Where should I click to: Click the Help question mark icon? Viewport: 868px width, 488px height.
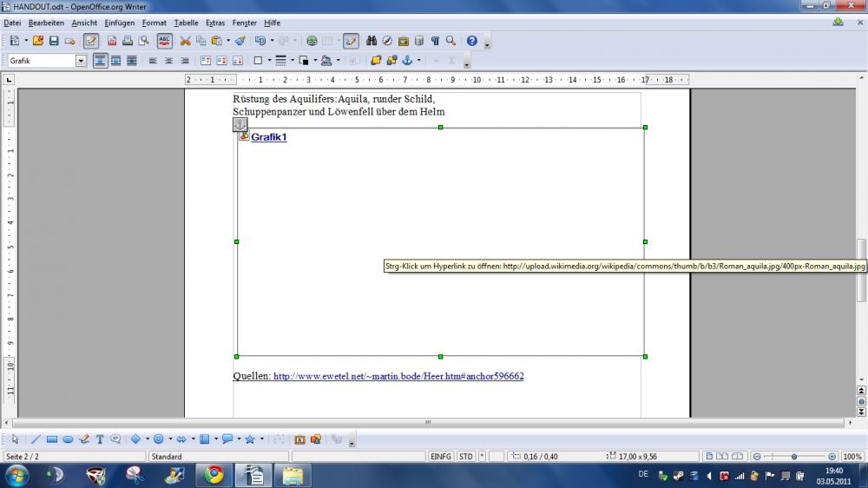tap(472, 41)
